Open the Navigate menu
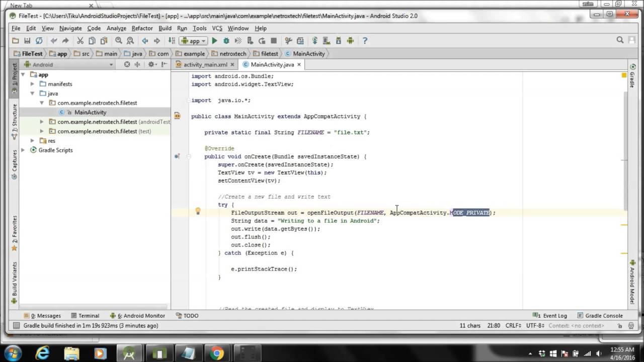This screenshot has width=644, height=362. [x=70, y=28]
